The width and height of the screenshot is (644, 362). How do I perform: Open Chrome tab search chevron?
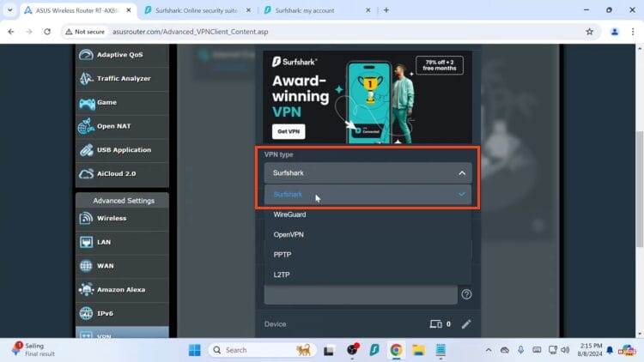[9, 10]
